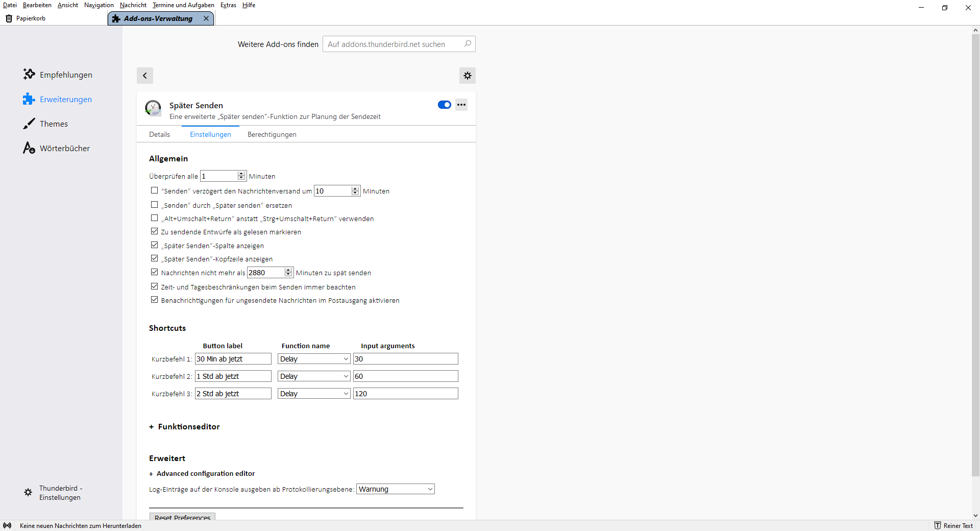The height and width of the screenshot is (531, 980).
Task: Open the Nachricht menu
Action: tap(133, 5)
